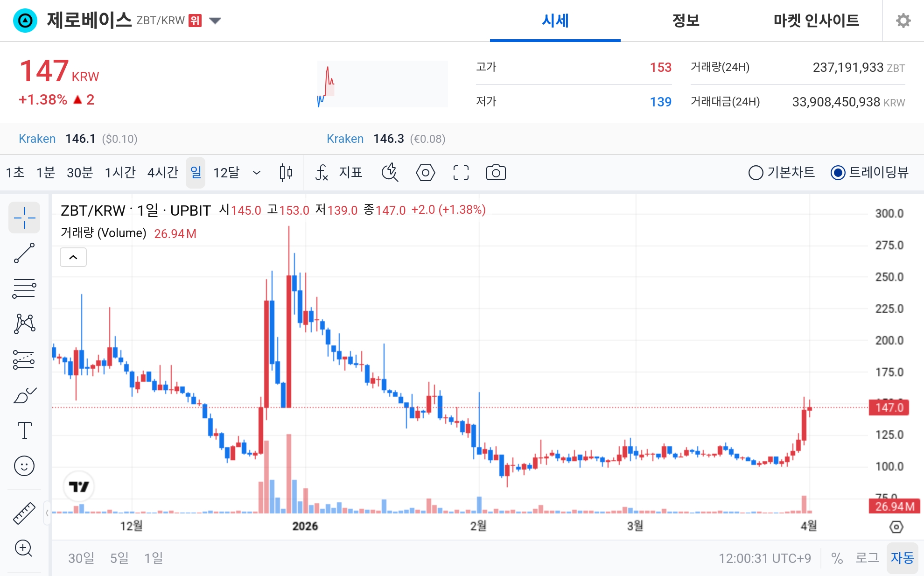Image resolution: width=924 pixels, height=576 pixels.
Task: Collapse the chart legend panel
Action: pos(73,257)
